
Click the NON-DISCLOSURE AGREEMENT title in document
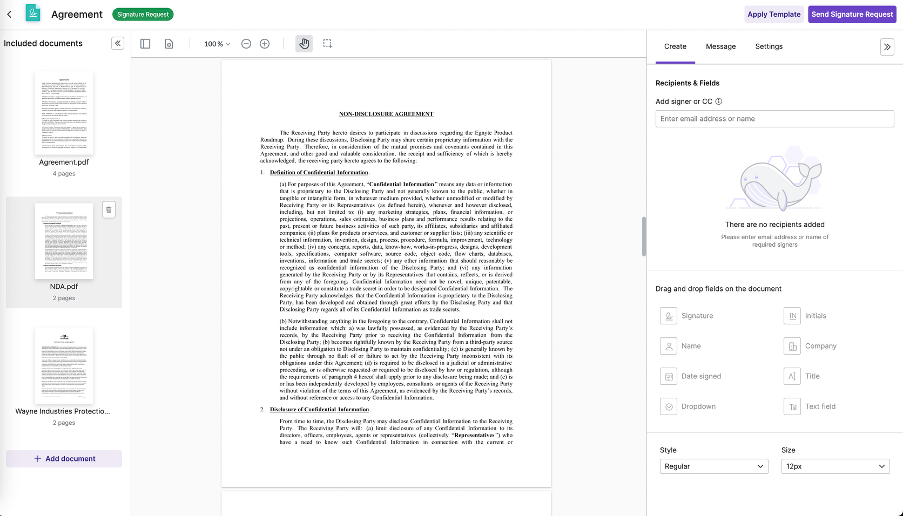click(386, 114)
